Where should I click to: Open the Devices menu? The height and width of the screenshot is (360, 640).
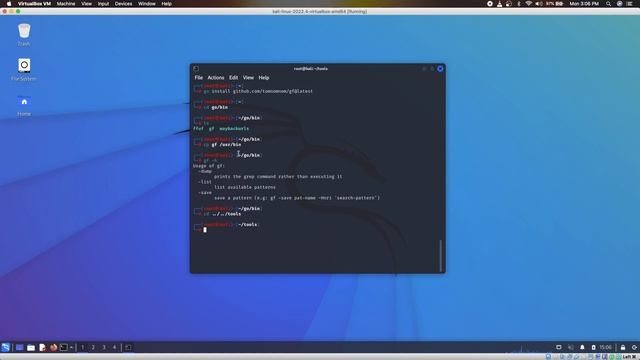pos(123,4)
